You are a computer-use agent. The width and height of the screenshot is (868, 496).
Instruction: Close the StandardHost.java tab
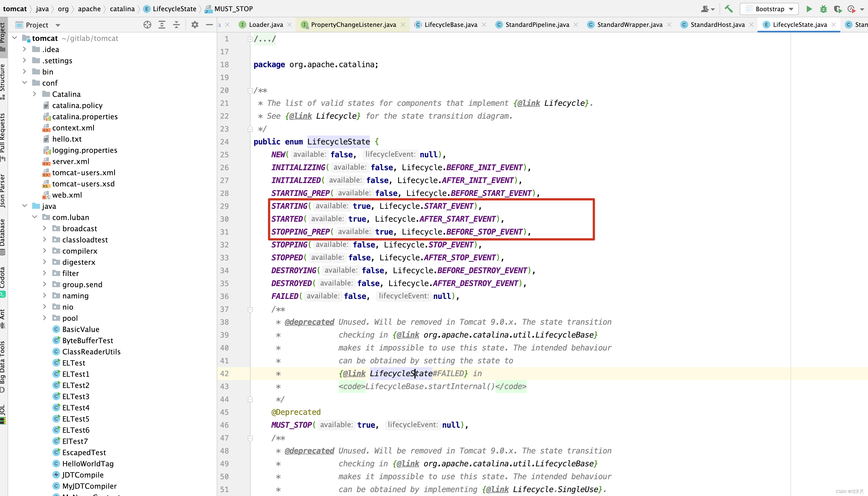[x=751, y=25]
